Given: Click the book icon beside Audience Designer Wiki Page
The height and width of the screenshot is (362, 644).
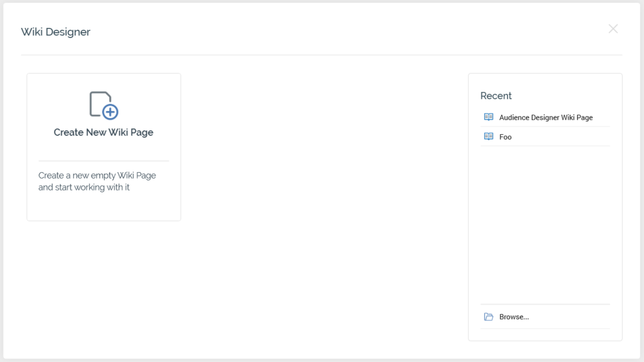Looking at the screenshot, I should [488, 118].
